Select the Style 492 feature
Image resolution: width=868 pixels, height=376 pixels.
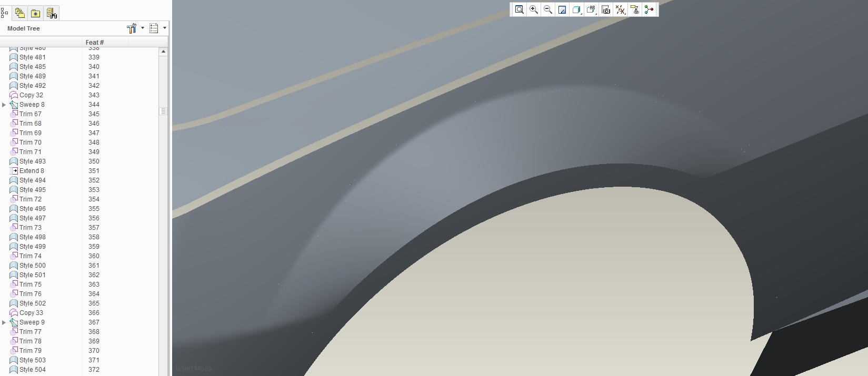click(x=33, y=86)
